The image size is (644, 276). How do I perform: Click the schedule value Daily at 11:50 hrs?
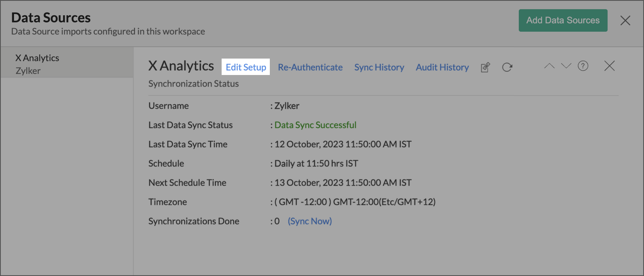point(316,164)
